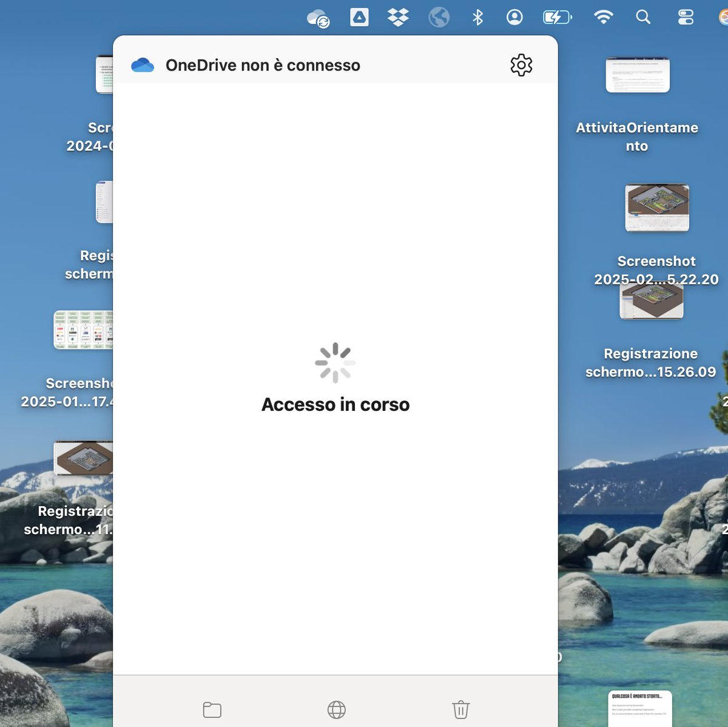Open the Google Drive menu bar icon

click(359, 18)
